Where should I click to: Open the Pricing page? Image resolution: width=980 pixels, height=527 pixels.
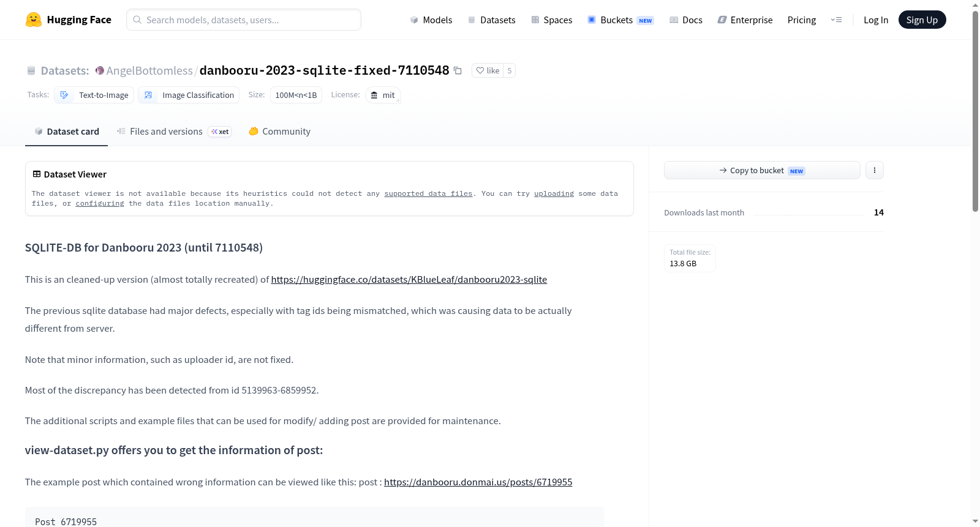point(802,20)
